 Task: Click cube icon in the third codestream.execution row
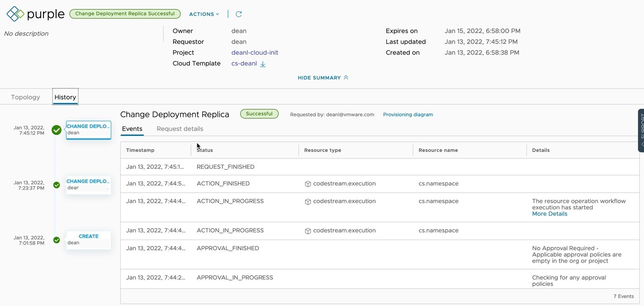308,231
